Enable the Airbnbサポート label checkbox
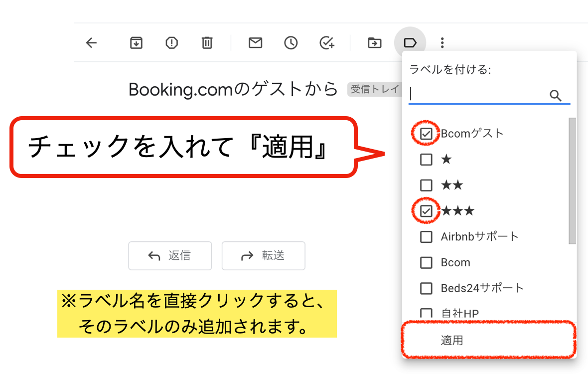Image resolution: width=588 pixels, height=374 pixels. point(426,237)
